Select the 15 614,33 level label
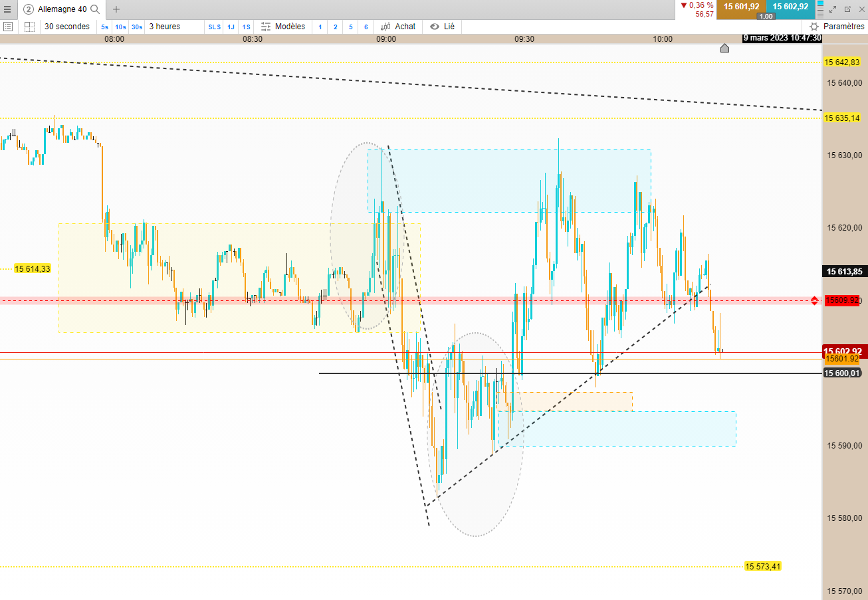Screen dimensions: 868x600 tap(33, 269)
